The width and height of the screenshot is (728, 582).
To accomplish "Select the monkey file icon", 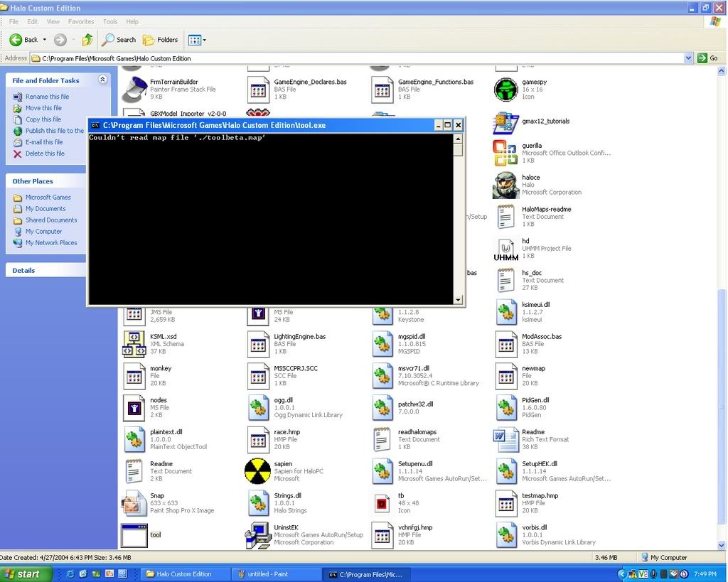I will [134, 375].
